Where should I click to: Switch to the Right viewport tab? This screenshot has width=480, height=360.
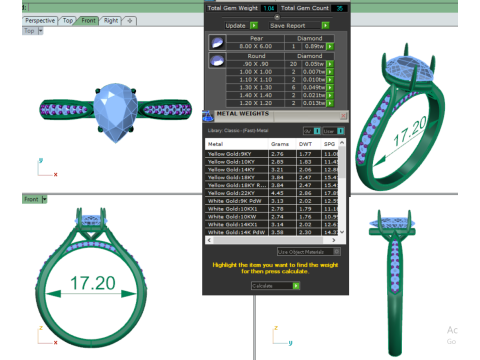(x=111, y=21)
